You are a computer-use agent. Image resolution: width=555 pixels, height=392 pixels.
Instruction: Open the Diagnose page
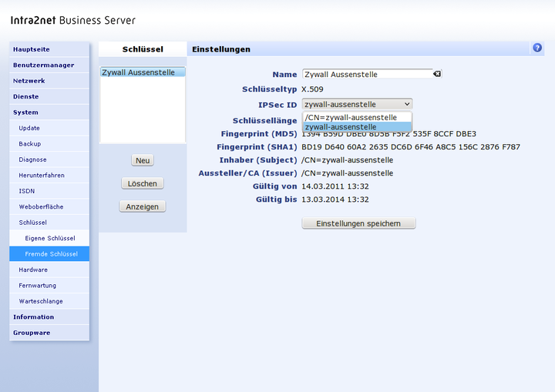pyautogui.click(x=49, y=159)
